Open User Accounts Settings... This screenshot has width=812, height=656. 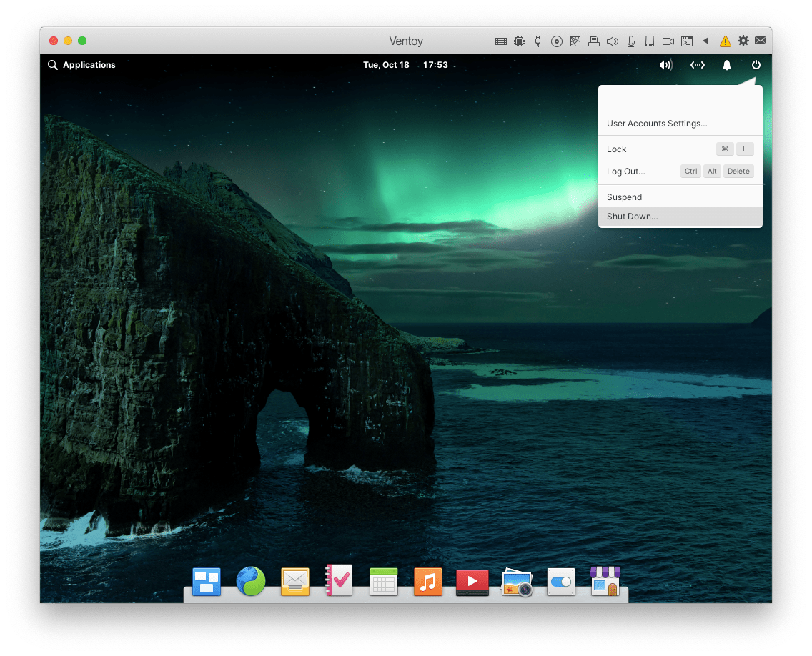[x=657, y=124]
